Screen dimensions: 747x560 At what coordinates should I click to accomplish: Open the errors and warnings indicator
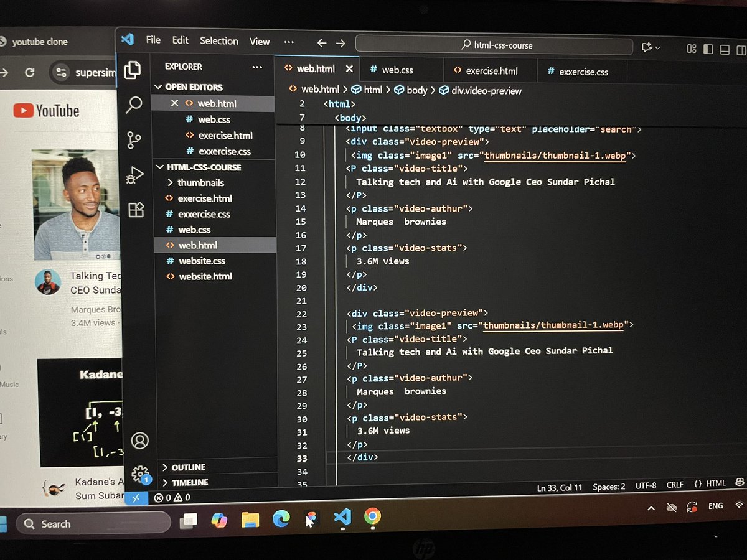[172, 498]
